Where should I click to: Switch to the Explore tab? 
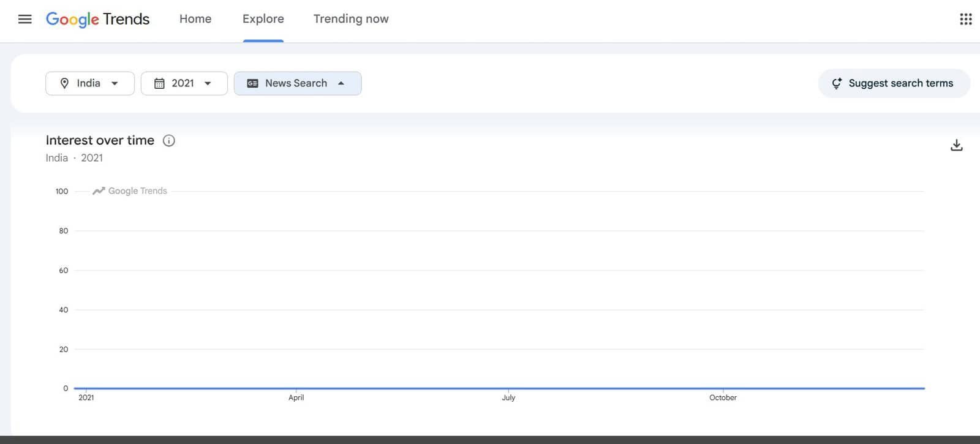[x=263, y=19]
